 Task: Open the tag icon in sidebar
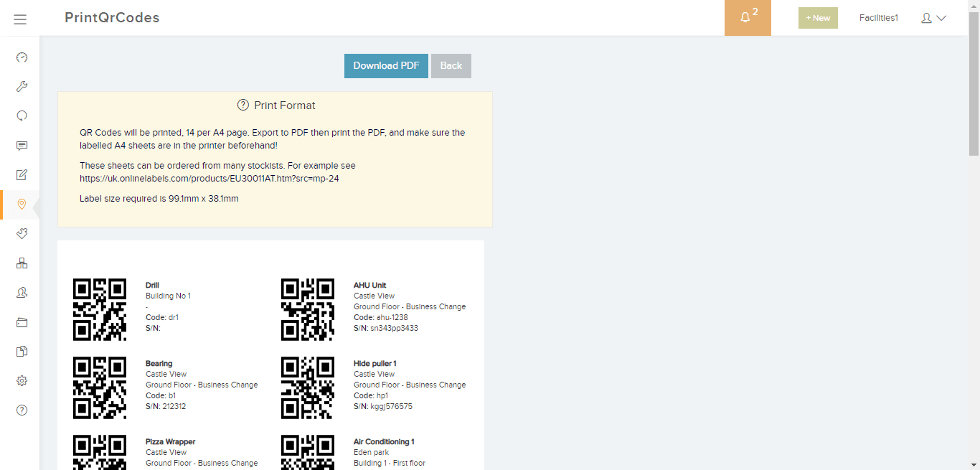22,233
